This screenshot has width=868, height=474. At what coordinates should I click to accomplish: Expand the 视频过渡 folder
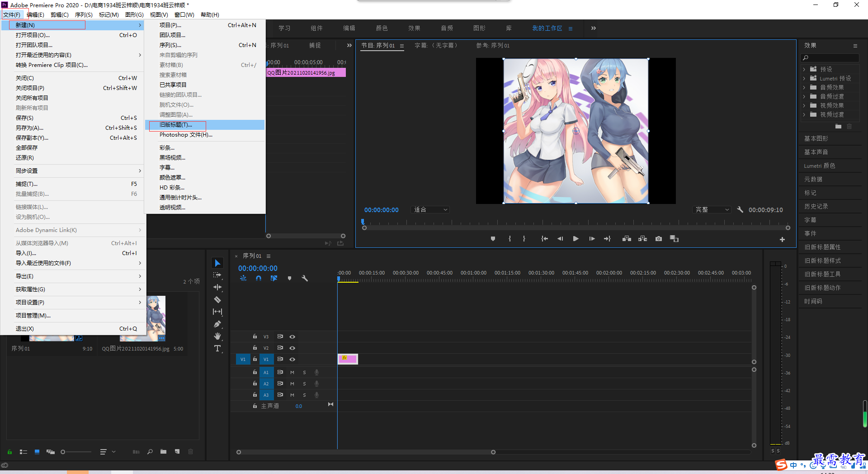(x=804, y=114)
